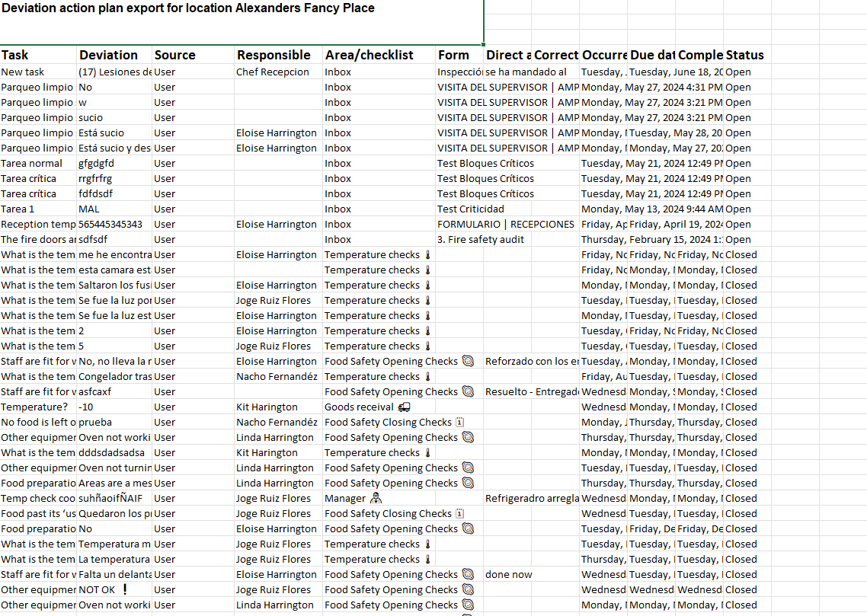This screenshot has height=616, width=867.
Task: Click the 'prueba' deviation cell
Action: 114,422
